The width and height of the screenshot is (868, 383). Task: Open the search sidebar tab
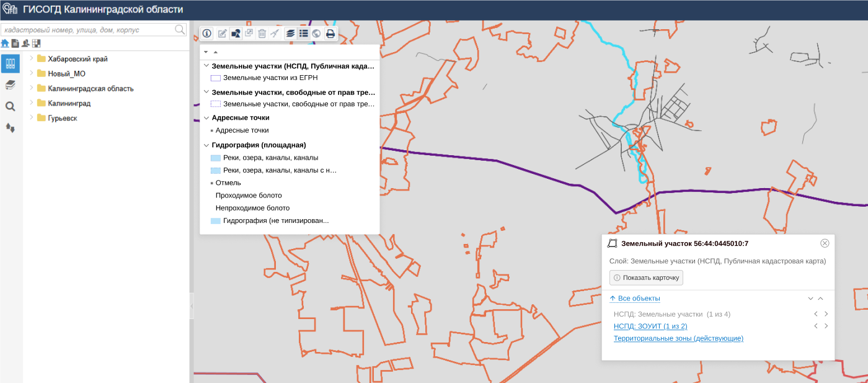(10, 106)
